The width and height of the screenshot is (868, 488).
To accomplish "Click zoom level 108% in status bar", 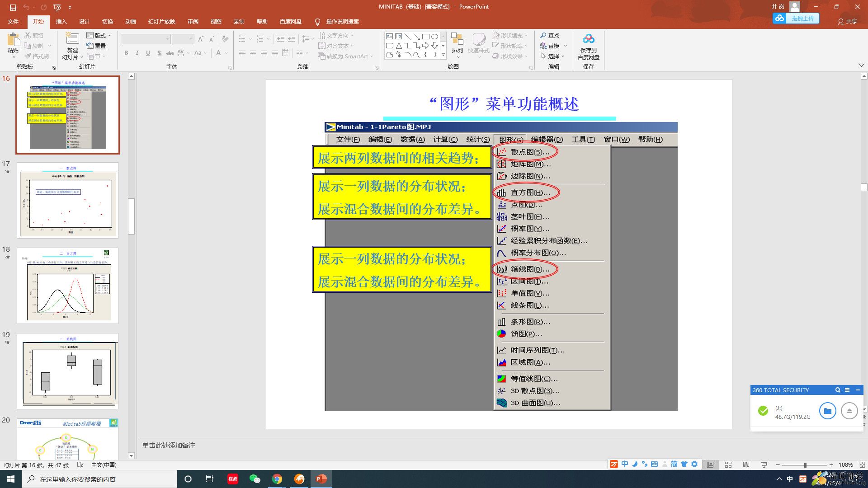I will pyautogui.click(x=845, y=465).
